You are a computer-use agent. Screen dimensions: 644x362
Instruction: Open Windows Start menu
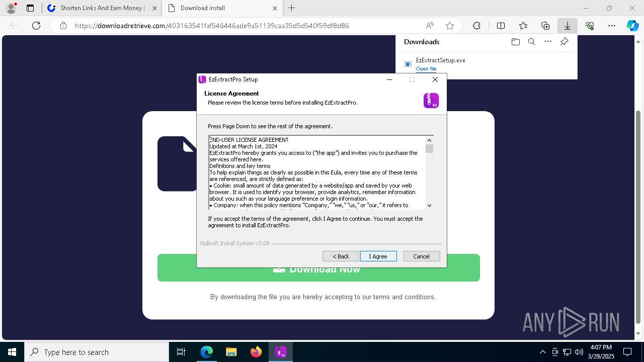click(12, 352)
